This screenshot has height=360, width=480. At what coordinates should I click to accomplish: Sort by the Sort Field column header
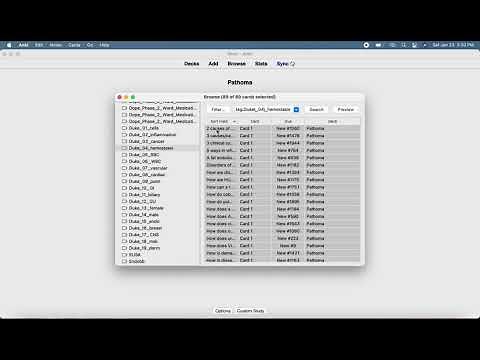click(x=221, y=121)
